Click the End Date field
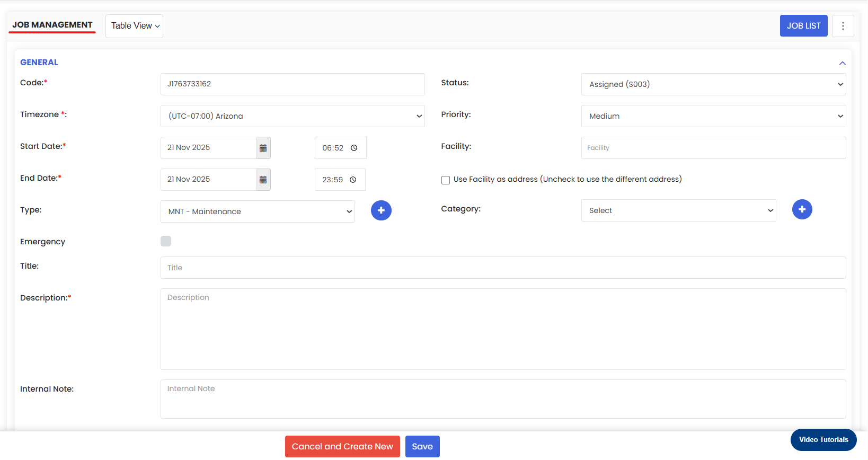The image size is (868, 460). pyautogui.click(x=208, y=180)
